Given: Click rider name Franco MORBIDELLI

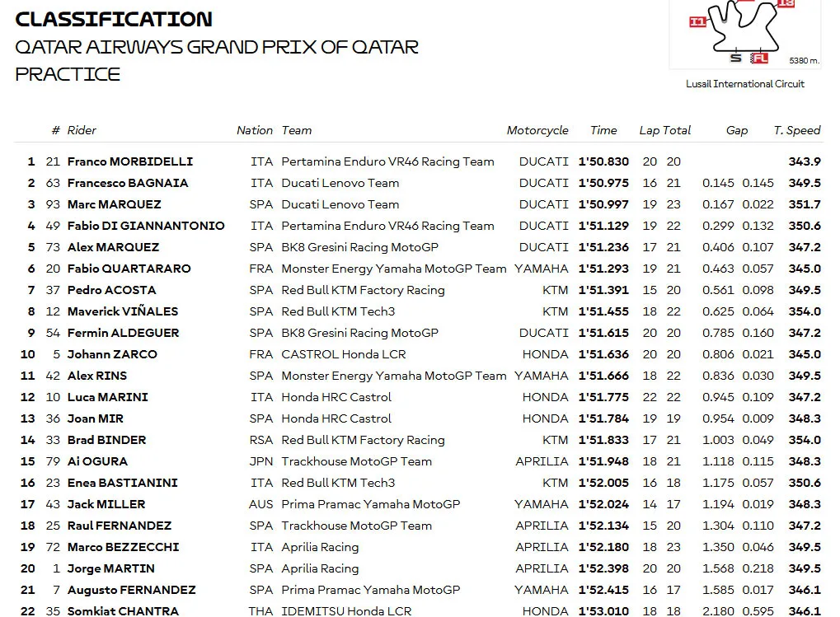Looking at the screenshot, I should 130,161.
